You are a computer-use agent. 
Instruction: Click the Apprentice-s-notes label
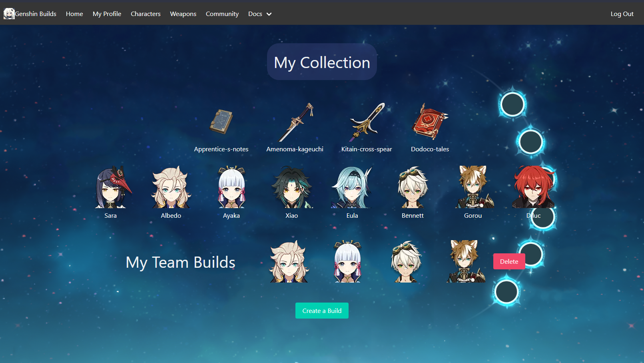221,149
